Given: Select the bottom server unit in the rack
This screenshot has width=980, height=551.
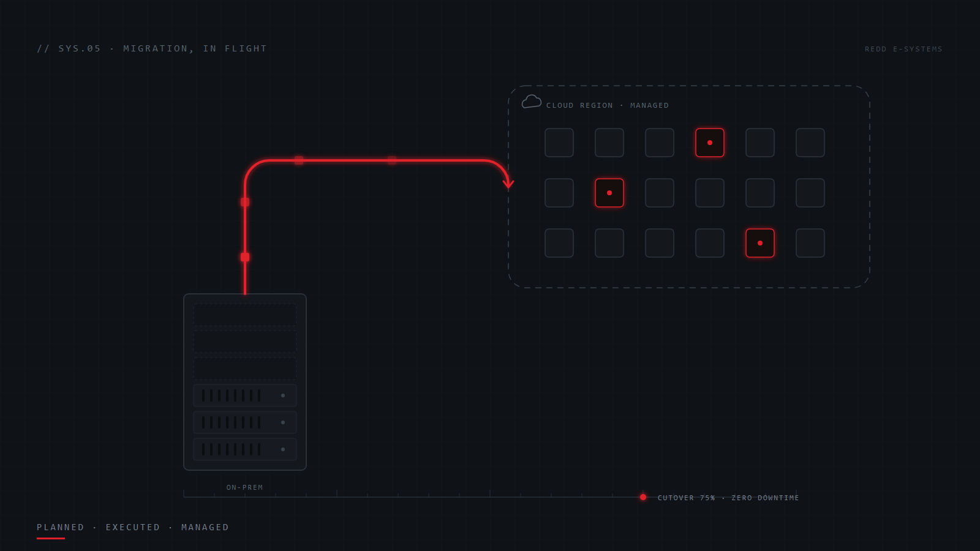Looking at the screenshot, I should [x=245, y=449].
